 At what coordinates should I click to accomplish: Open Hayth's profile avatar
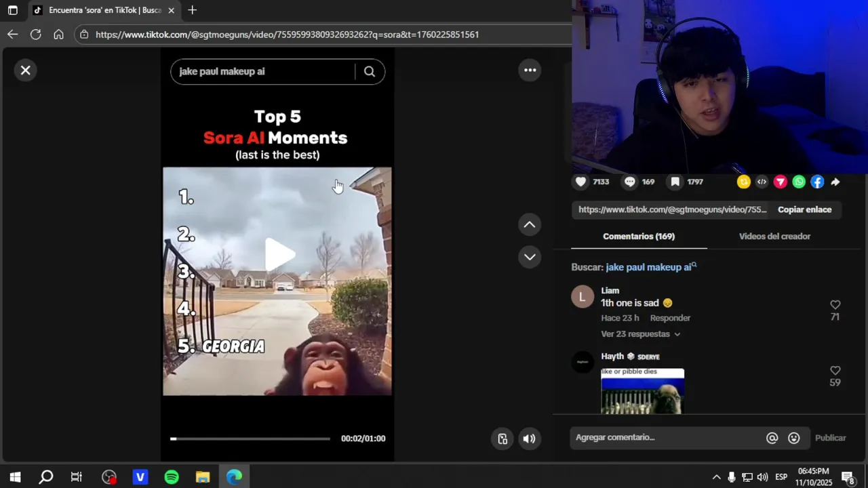pyautogui.click(x=583, y=363)
